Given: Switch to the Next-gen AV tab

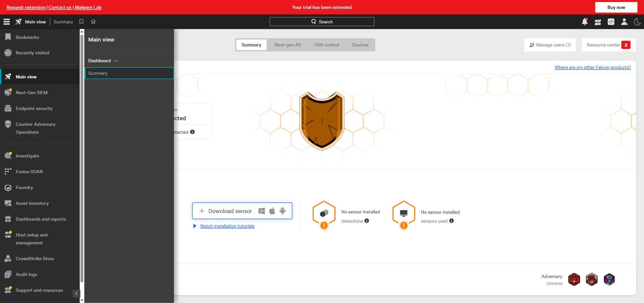Looking at the screenshot, I should [288, 45].
